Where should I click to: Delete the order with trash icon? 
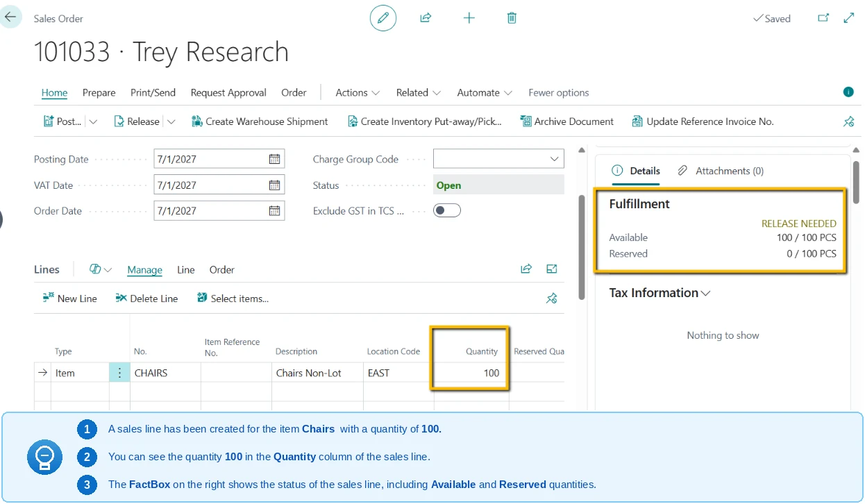[x=512, y=18]
